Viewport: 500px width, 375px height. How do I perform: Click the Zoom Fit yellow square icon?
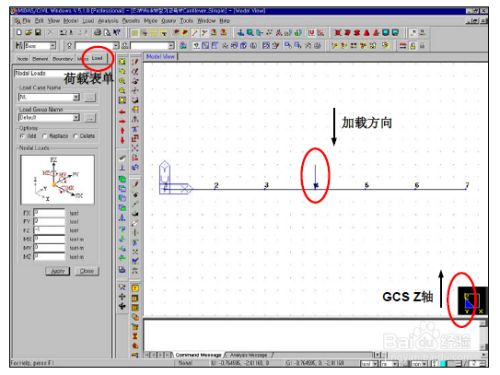coord(122,100)
